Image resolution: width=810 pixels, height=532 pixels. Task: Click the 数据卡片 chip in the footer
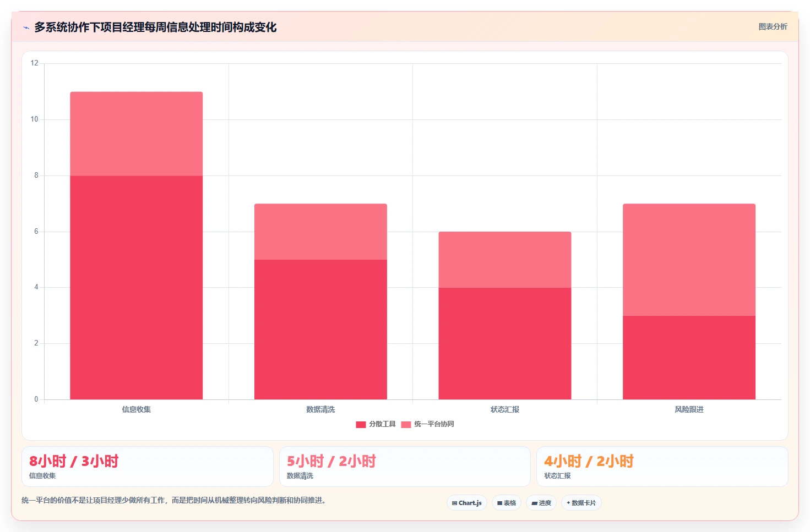point(581,503)
